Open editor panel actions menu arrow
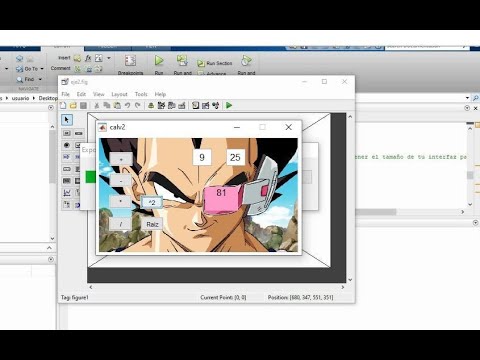This screenshot has height=360, width=480. [467, 108]
